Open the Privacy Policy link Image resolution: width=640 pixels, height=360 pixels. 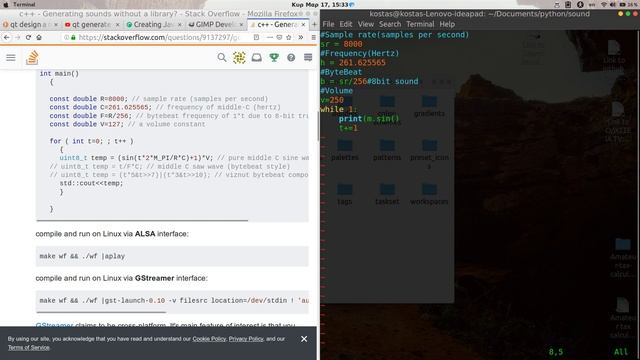pos(246,339)
